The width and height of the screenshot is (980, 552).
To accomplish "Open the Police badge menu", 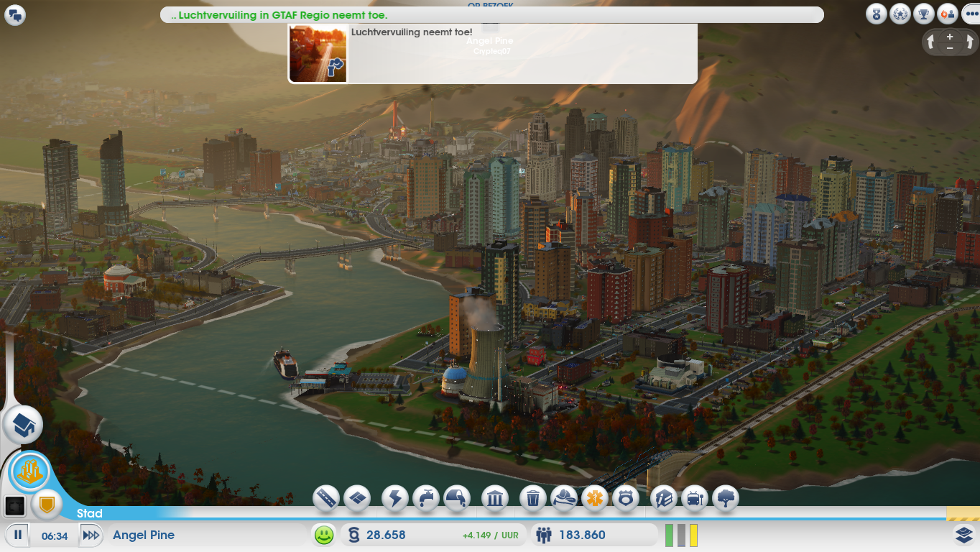I will [x=626, y=497].
